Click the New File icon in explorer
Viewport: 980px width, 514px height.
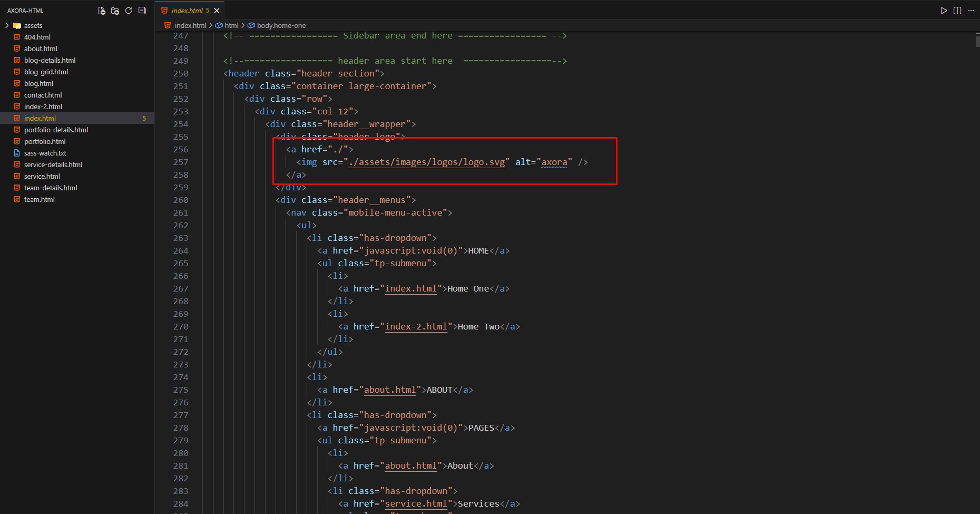pyautogui.click(x=102, y=11)
